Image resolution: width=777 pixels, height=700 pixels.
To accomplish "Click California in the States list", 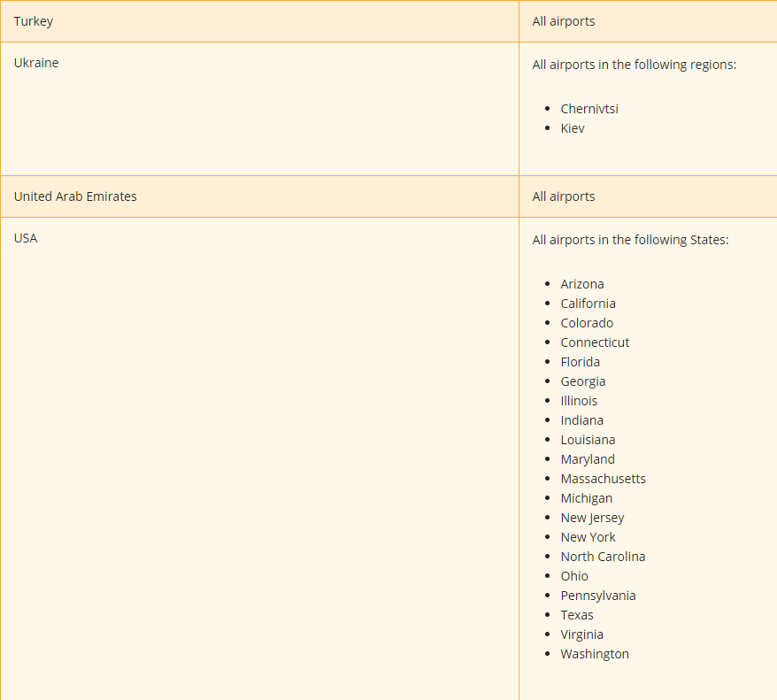I will [588, 304].
